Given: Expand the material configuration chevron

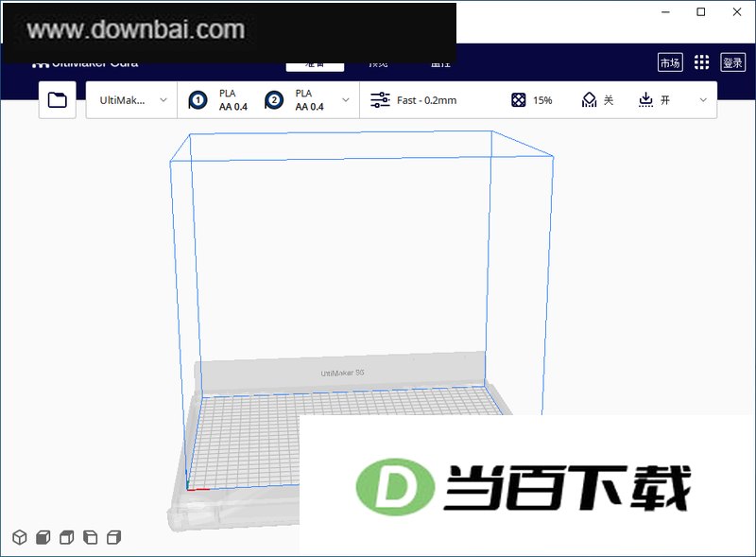Looking at the screenshot, I should 346,100.
